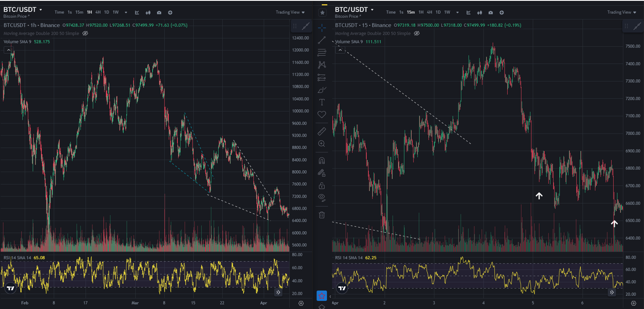Toggle magnet mode in drawing toolbar
The height and width of the screenshot is (309, 644).
point(322,161)
